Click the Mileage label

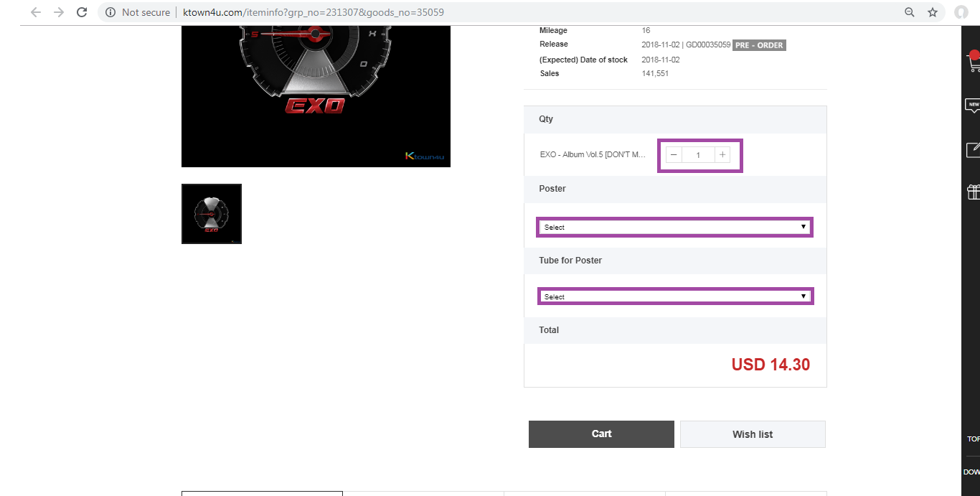(x=553, y=30)
